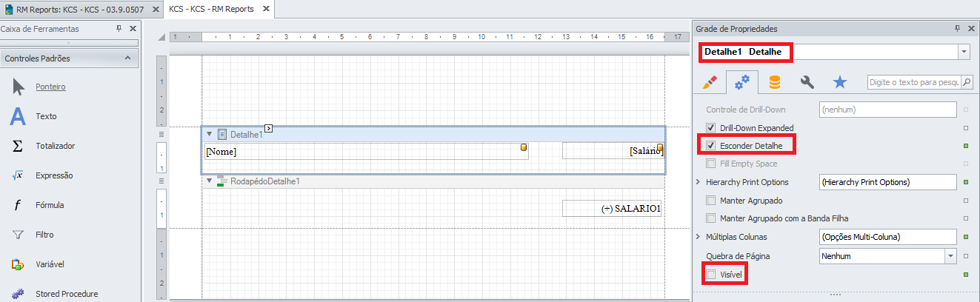
Task: Enable the Manter Agrupado checkbox
Action: pyautogui.click(x=711, y=201)
